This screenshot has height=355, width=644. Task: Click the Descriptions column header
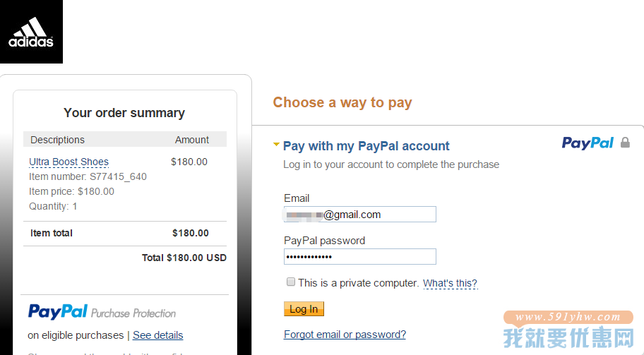point(57,140)
